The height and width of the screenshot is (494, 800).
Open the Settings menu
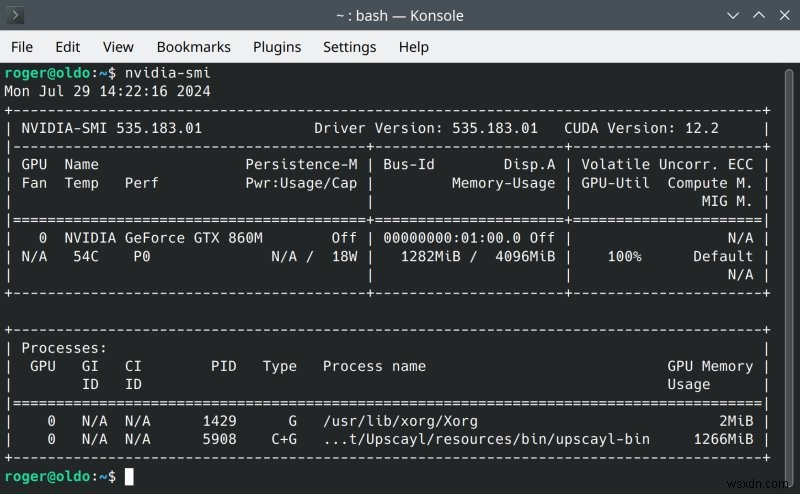point(349,47)
